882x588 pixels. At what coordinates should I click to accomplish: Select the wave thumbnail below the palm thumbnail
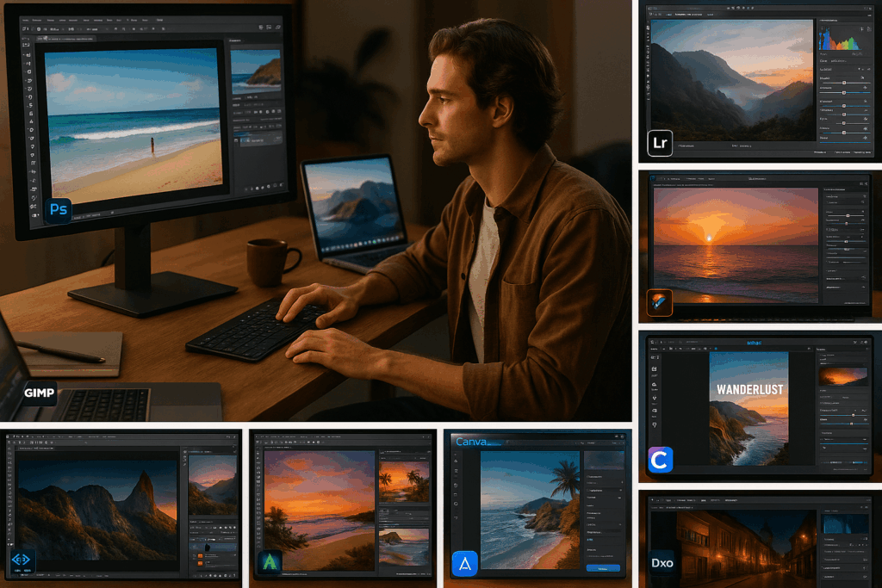(x=404, y=546)
